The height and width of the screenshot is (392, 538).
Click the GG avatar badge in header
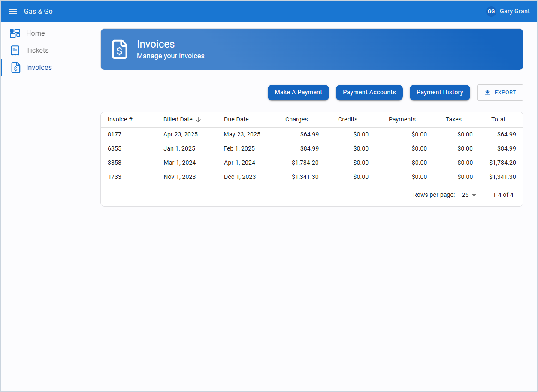491,11
